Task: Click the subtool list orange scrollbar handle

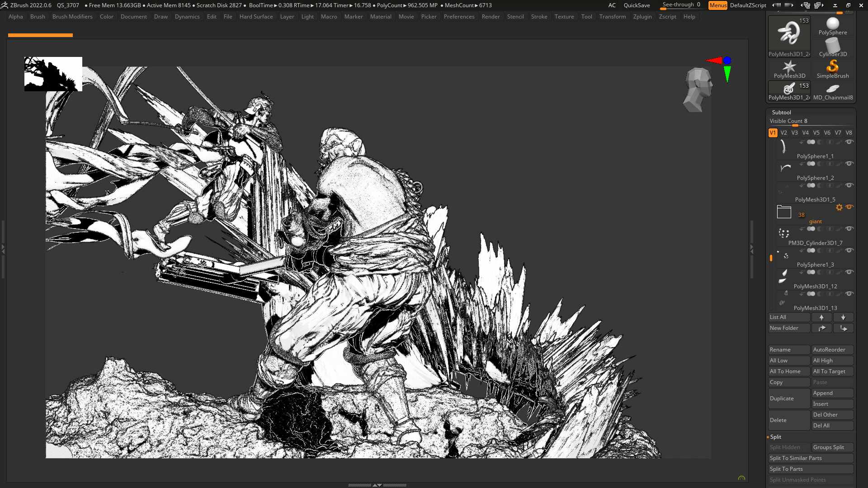Action: pyautogui.click(x=771, y=258)
